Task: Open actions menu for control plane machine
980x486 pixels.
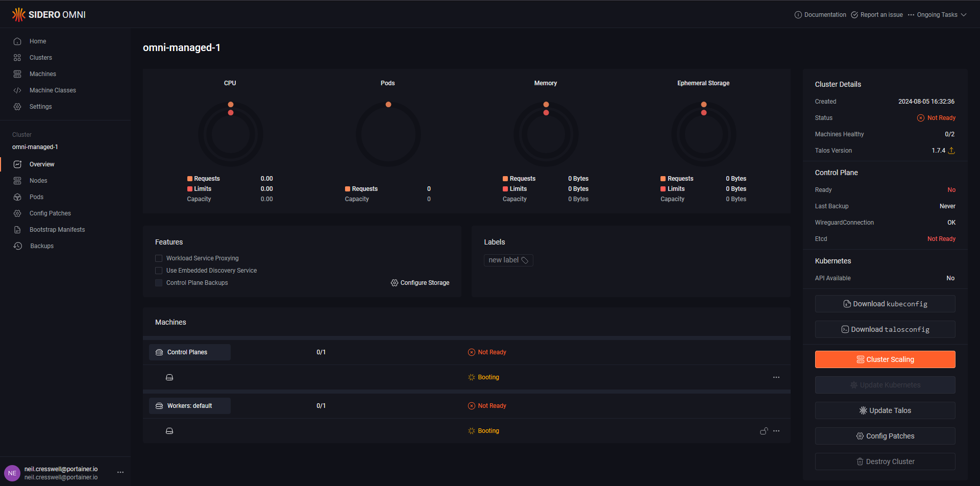Action: pyautogui.click(x=776, y=377)
